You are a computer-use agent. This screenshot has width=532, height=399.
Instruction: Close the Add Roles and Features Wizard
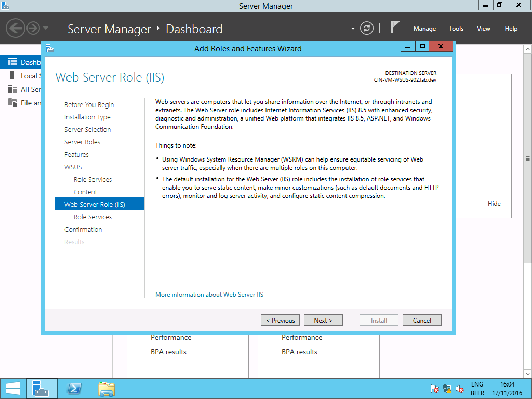(441, 47)
